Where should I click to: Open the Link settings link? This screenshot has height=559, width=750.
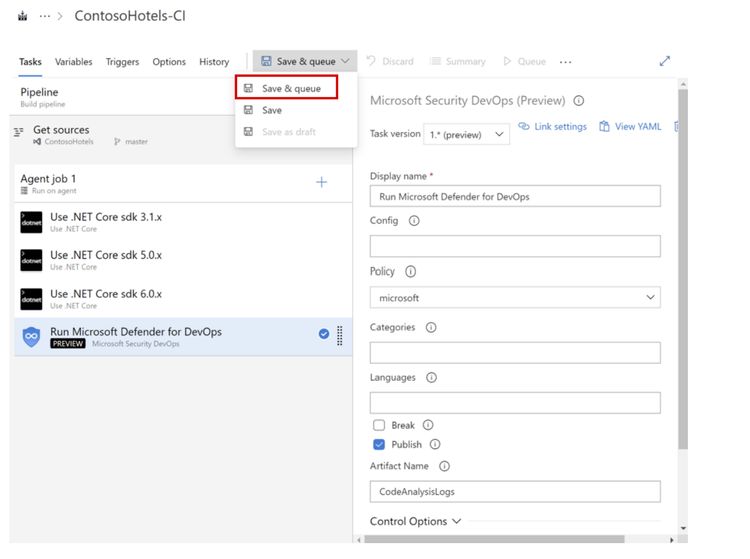point(553,127)
